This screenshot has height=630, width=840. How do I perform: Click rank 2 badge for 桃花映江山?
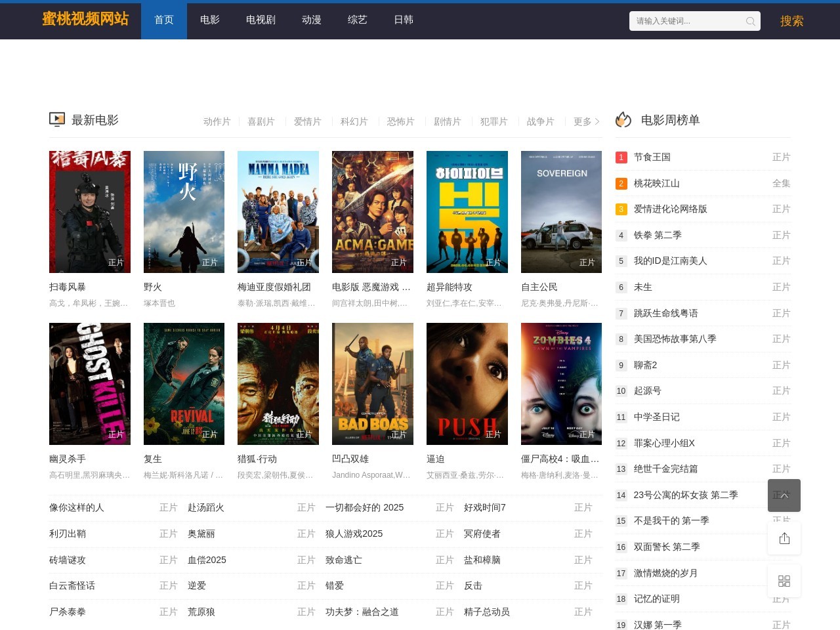pyautogui.click(x=621, y=184)
